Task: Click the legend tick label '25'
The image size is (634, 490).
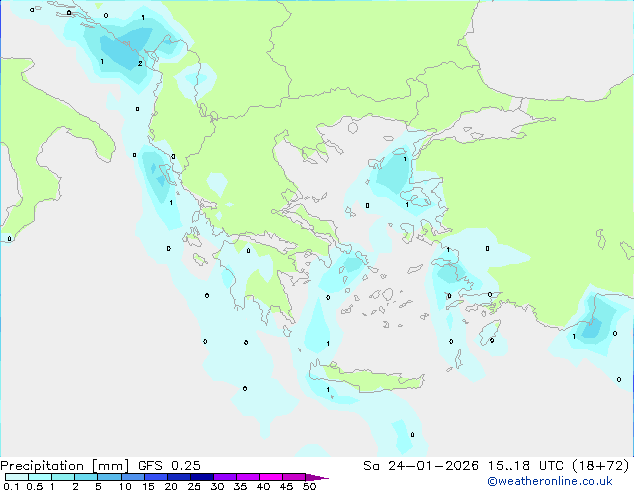Action: 194,486
